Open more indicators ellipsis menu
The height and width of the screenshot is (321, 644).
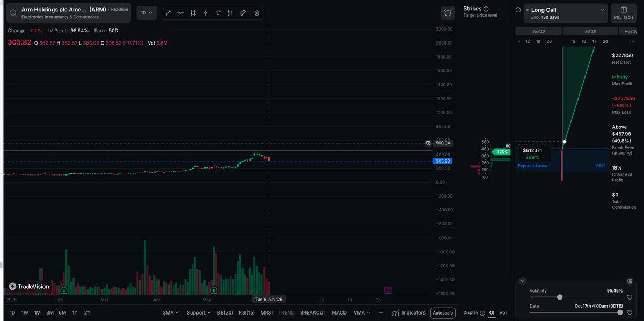tap(380, 313)
